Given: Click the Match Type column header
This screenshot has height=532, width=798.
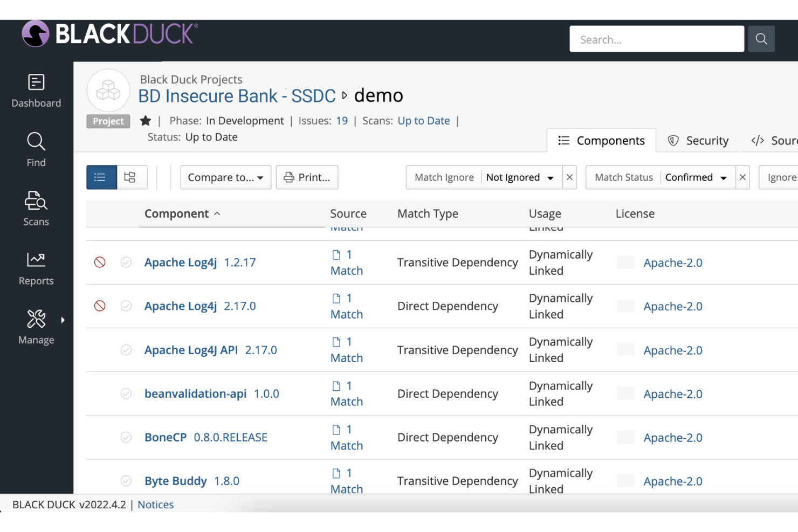Looking at the screenshot, I should coord(428,214).
